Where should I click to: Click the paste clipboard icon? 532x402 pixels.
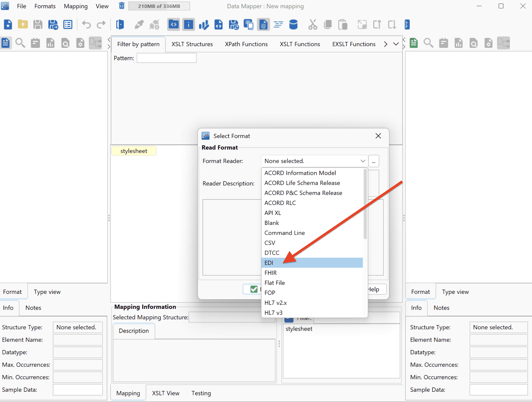(x=342, y=25)
